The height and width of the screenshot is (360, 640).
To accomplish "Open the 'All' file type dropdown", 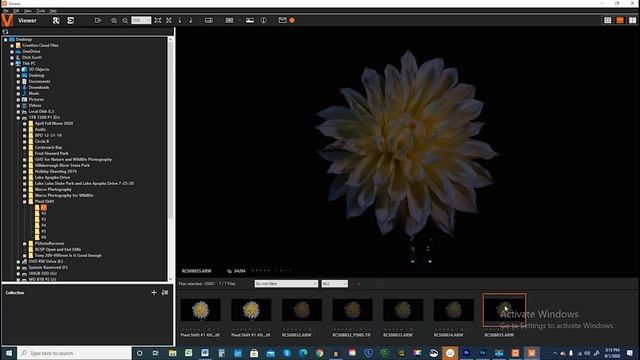I will tap(335, 284).
